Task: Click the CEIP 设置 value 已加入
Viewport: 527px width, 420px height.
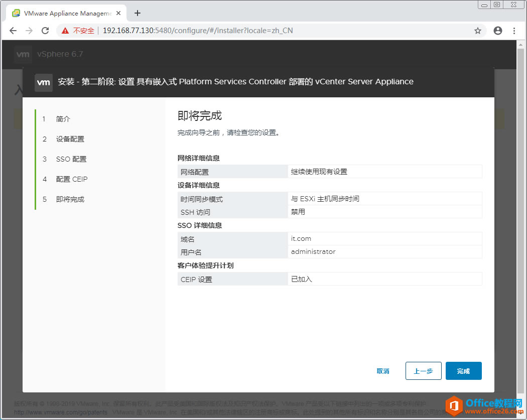Action: (x=302, y=279)
